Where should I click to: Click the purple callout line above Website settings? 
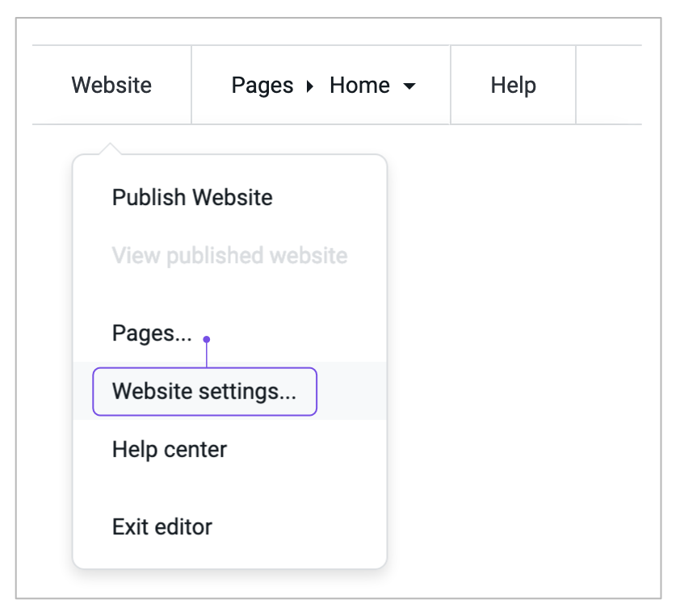point(207,355)
